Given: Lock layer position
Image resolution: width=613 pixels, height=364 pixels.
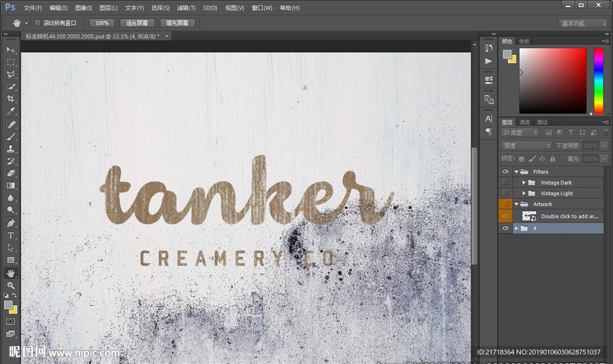Looking at the screenshot, I should click(542, 158).
